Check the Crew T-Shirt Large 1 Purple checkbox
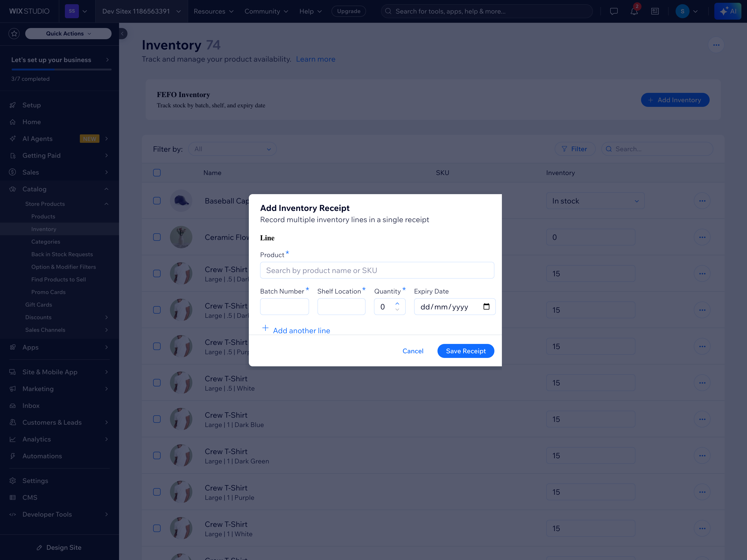 pyautogui.click(x=157, y=492)
